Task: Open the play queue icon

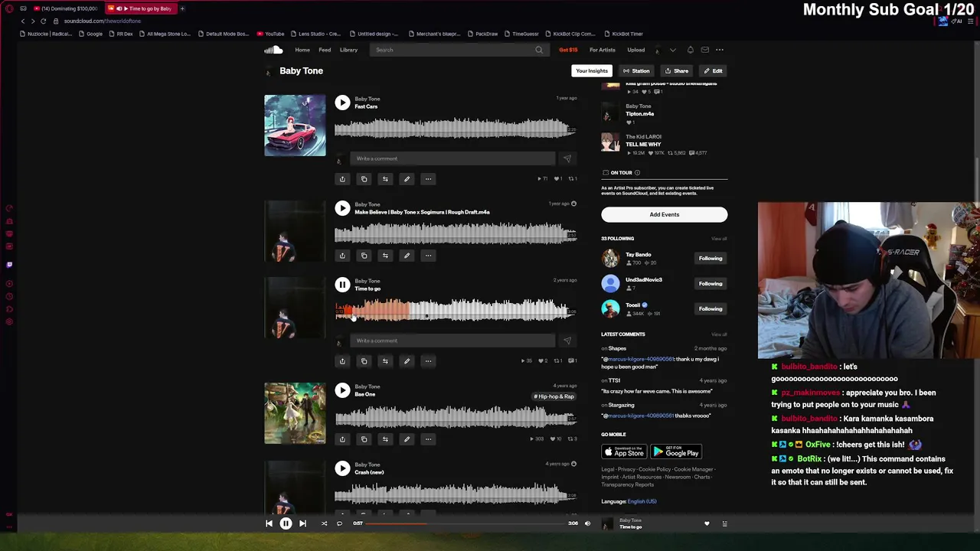Action: [x=724, y=523]
